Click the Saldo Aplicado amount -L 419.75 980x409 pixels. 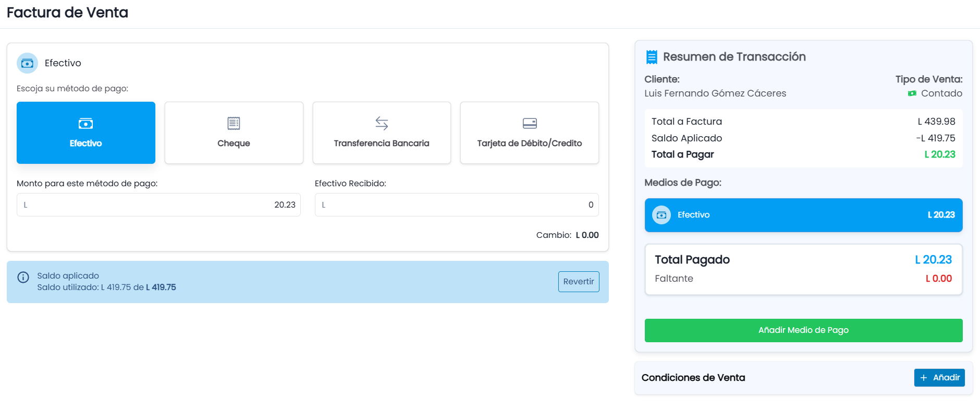point(936,138)
